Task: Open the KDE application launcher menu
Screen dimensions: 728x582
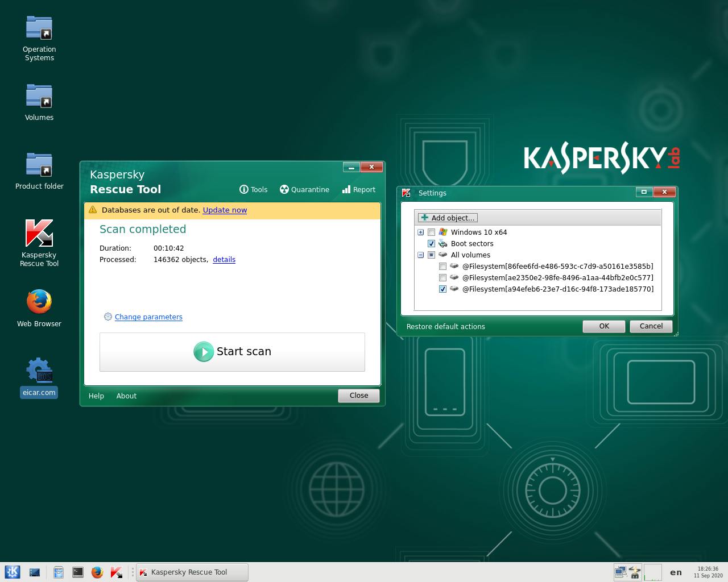Action: tap(13, 572)
